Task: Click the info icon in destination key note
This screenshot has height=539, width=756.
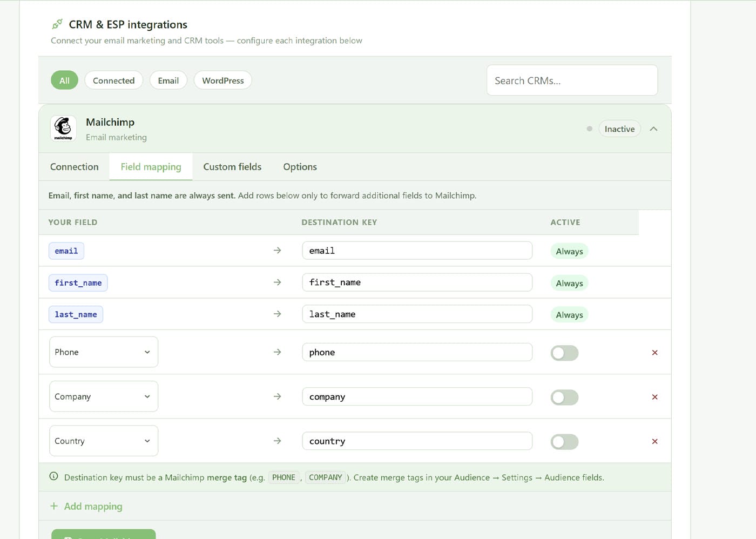Action: (53, 476)
